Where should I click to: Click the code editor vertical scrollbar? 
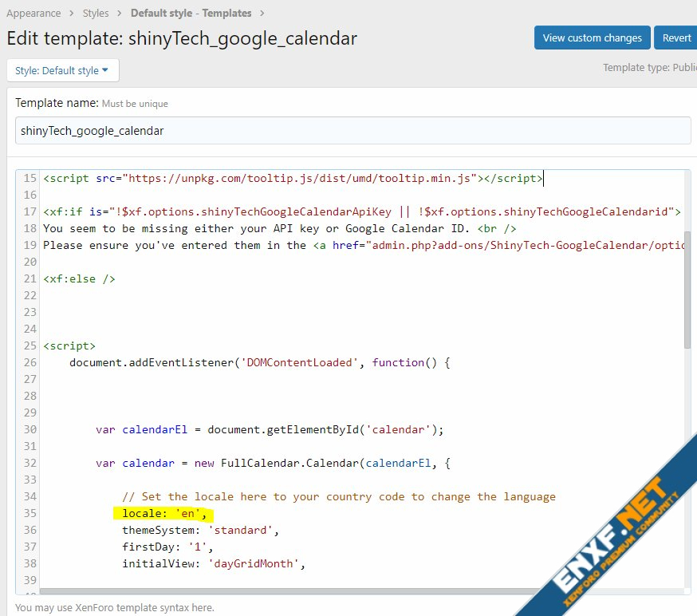coord(687,303)
